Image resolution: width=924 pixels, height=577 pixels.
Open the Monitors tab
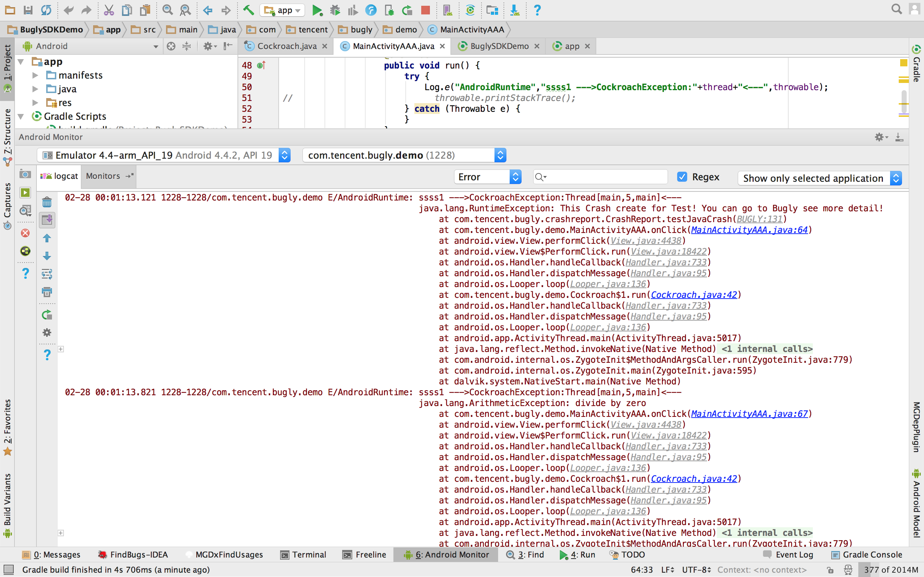[x=103, y=176]
